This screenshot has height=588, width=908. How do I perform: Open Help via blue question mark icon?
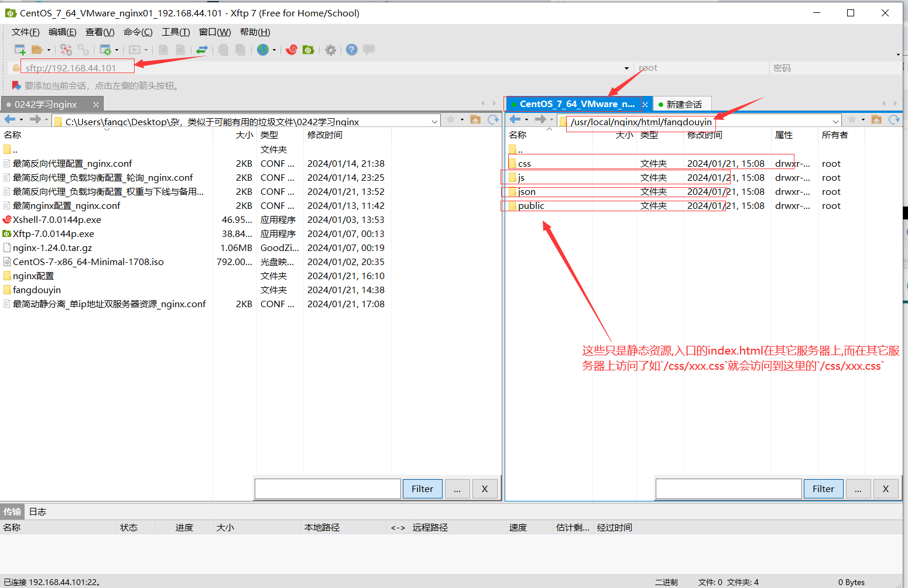tap(351, 50)
